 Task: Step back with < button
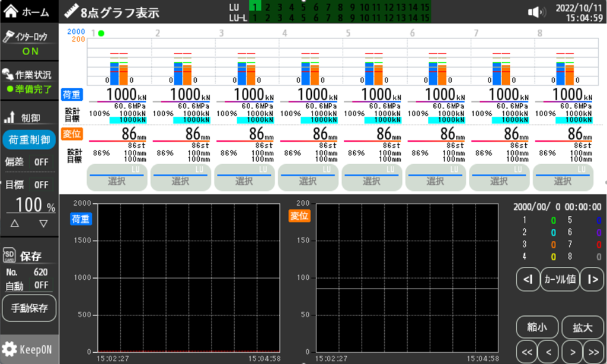point(548,352)
